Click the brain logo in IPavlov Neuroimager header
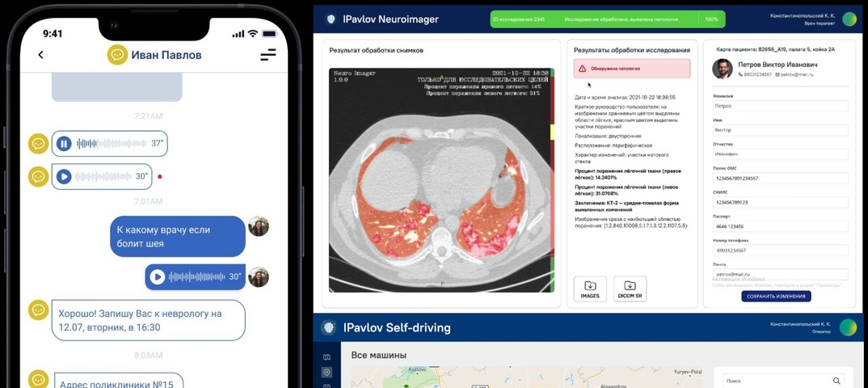Screen dimensions: 868x388 coord(331,19)
